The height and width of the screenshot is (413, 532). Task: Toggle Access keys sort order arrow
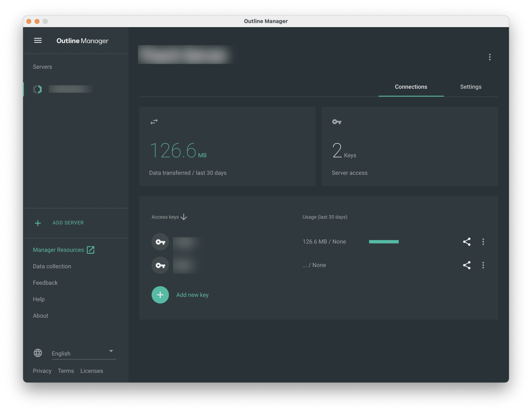pos(184,217)
